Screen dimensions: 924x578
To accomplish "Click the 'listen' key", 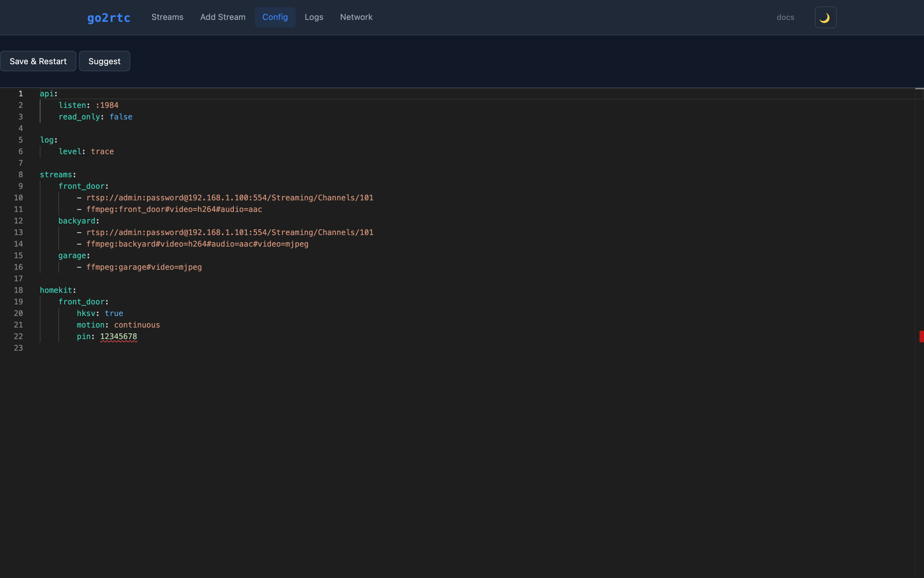I will [72, 105].
